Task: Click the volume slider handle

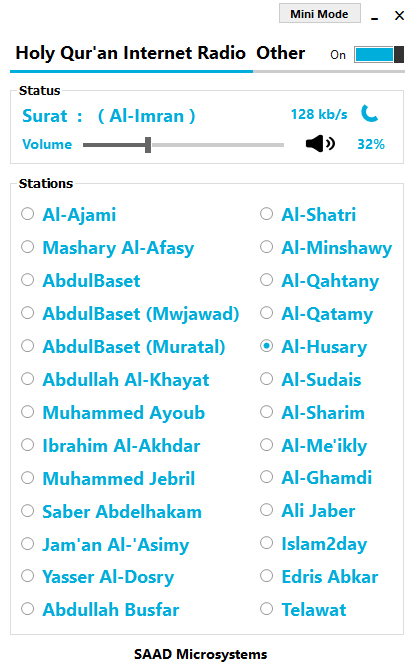Action: point(148,145)
